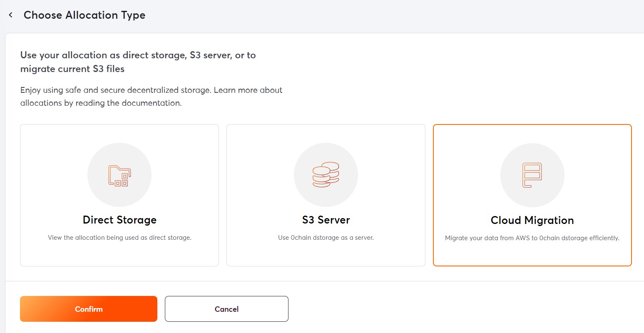Click the 'Choose Allocation Type' page title
Image resolution: width=644 pixels, height=333 pixels.
coord(85,15)
